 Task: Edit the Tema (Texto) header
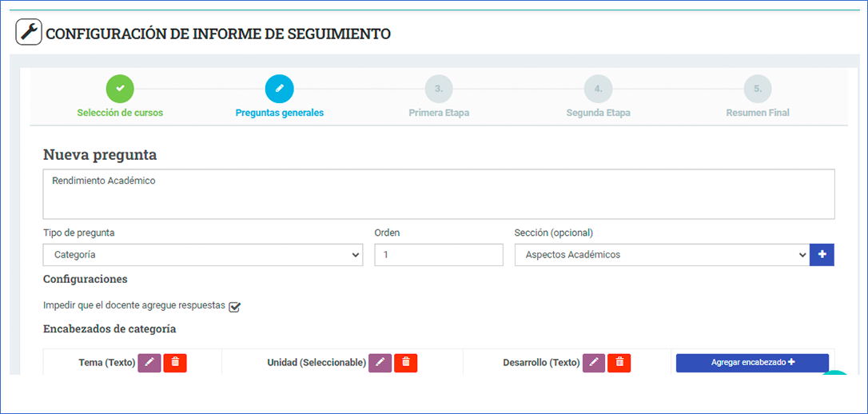tap(149, 363)
